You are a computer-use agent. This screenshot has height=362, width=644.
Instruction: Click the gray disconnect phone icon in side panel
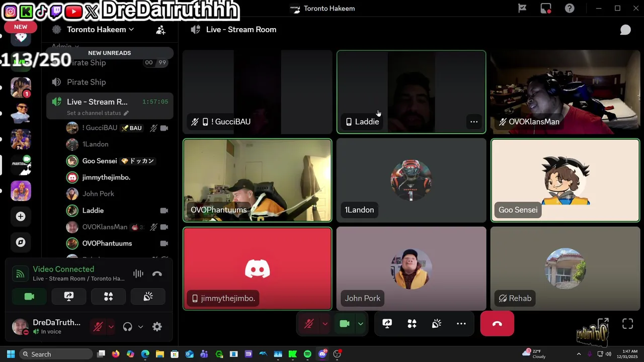(x=157, y=274)
